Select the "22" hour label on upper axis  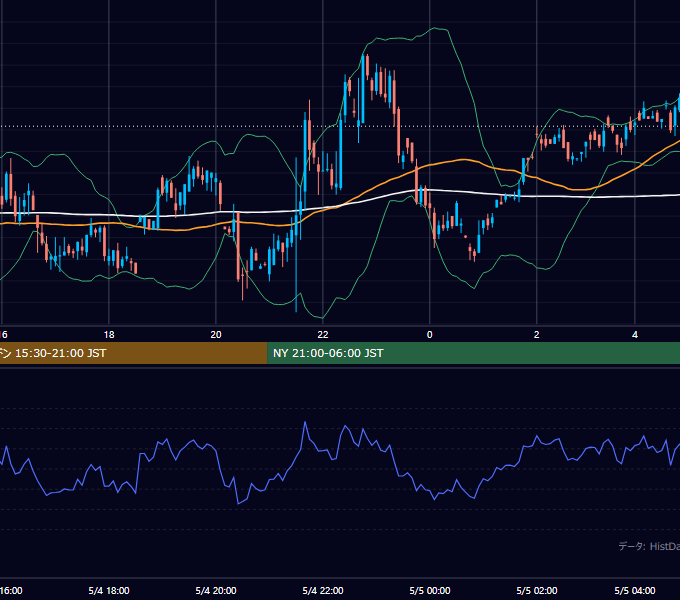pos(323,335)
